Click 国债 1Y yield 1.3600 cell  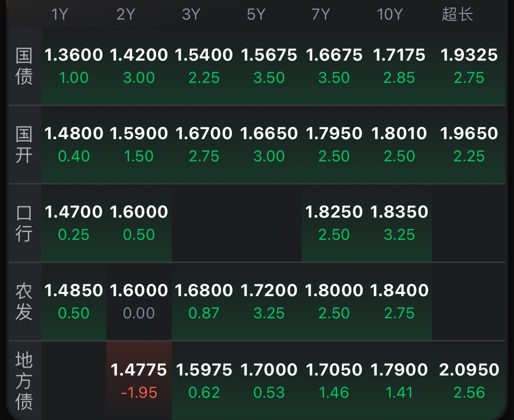tap(74, 66)
